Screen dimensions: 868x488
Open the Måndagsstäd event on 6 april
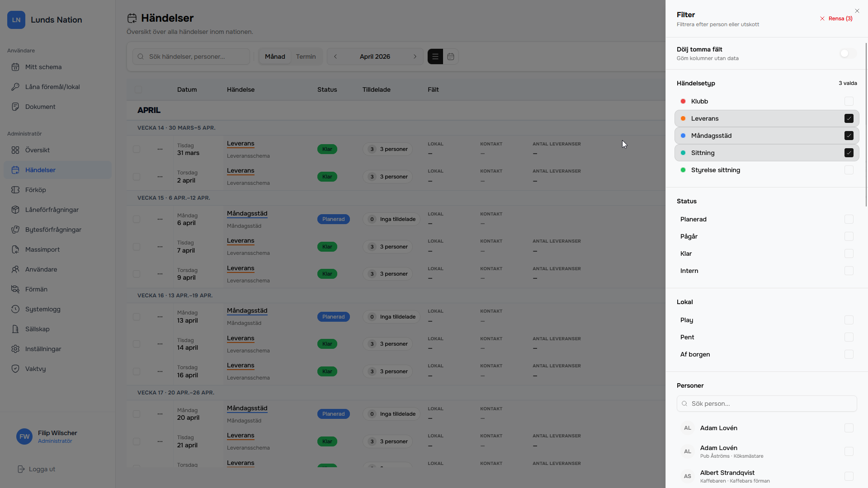click(247, 213)
